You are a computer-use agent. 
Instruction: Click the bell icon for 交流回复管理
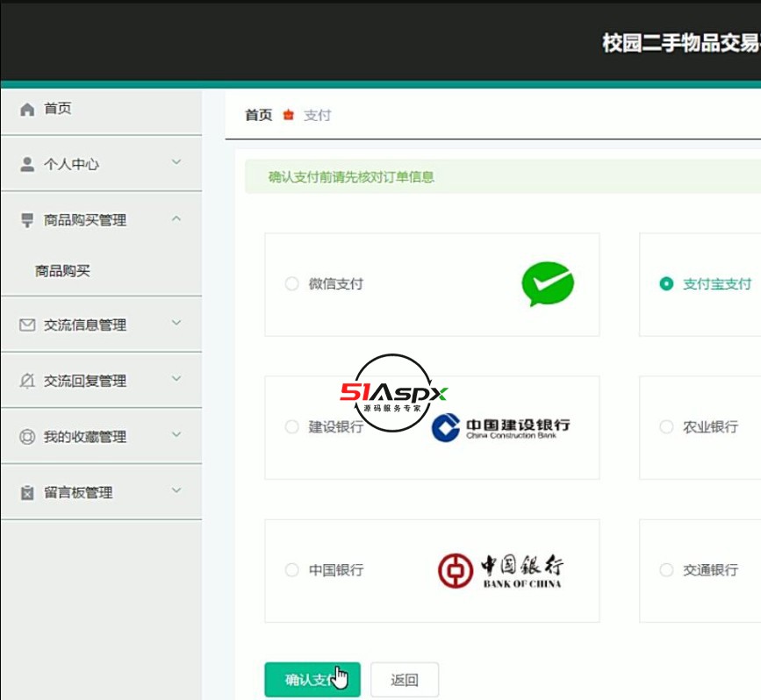(x=27, y=381)
